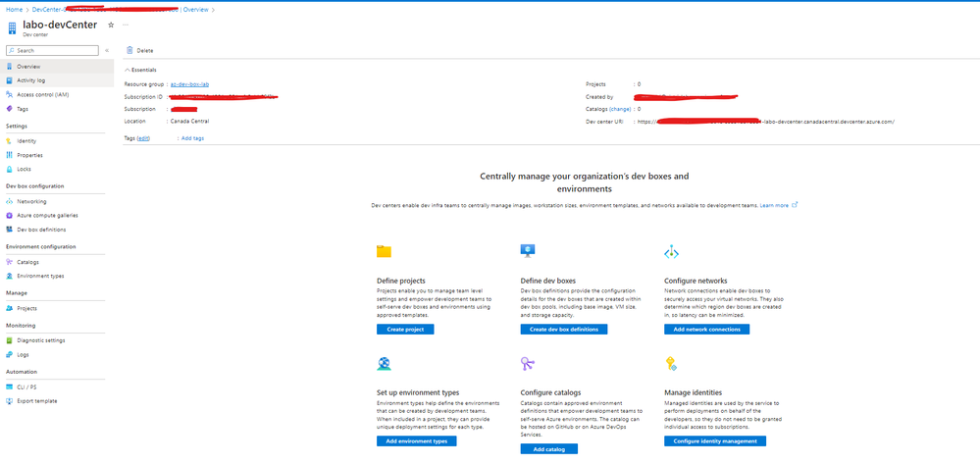
Task: Click the Delete trash can icon
Action: (129, 50)
